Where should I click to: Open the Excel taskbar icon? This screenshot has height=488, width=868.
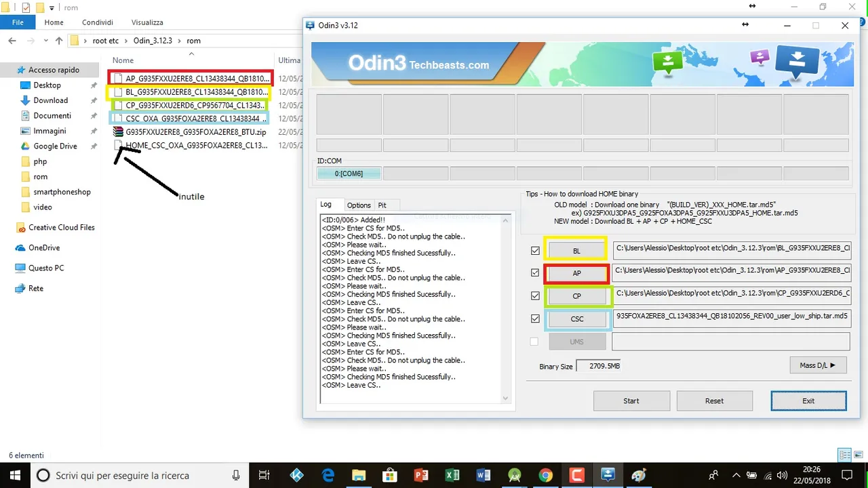(452, 475)
